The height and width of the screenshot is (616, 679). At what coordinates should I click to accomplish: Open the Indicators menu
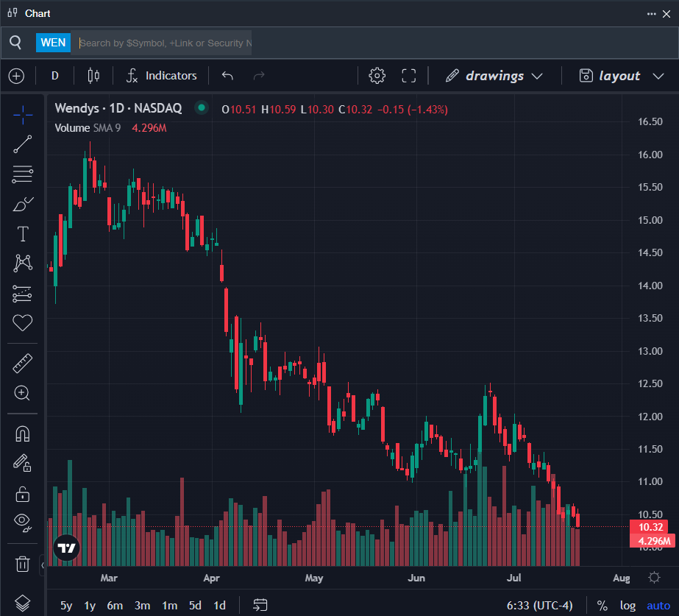(162, 76)
